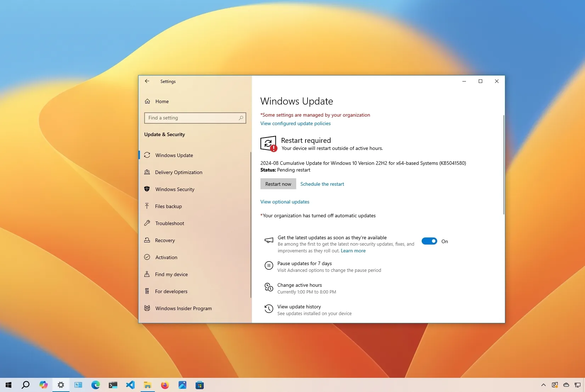The width and height of the screenshot is (585, 392).
Task: Click the For developers tools icon
Action: [x=147, y=291]
